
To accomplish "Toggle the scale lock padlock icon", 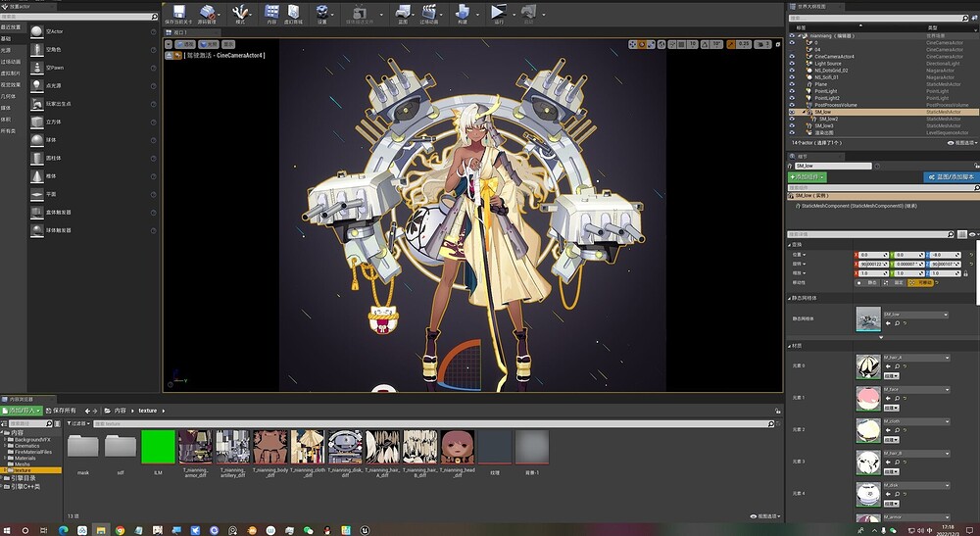I will (965, 273).
